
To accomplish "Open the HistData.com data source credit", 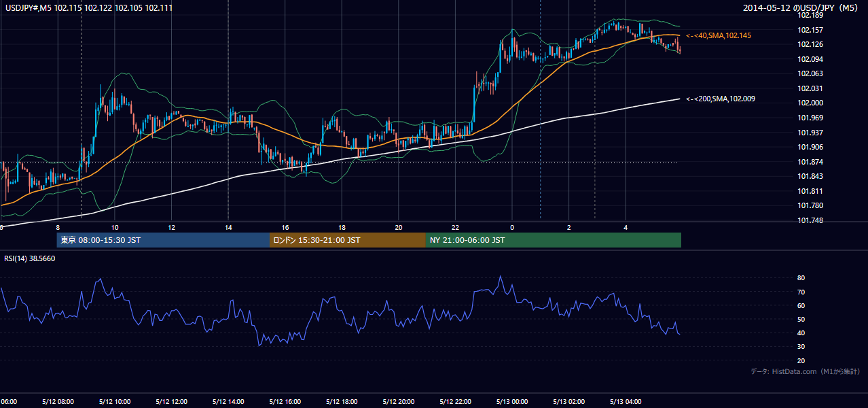I will pos(805,371).
